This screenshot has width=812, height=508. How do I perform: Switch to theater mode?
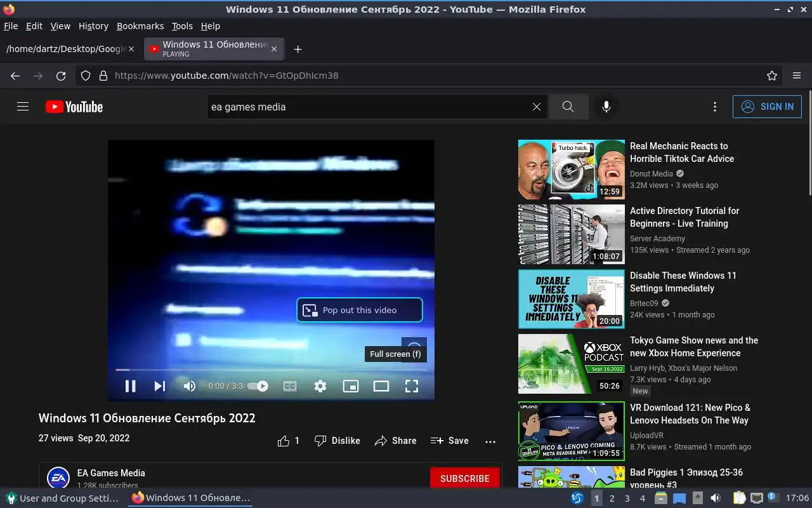pos(381,386)
